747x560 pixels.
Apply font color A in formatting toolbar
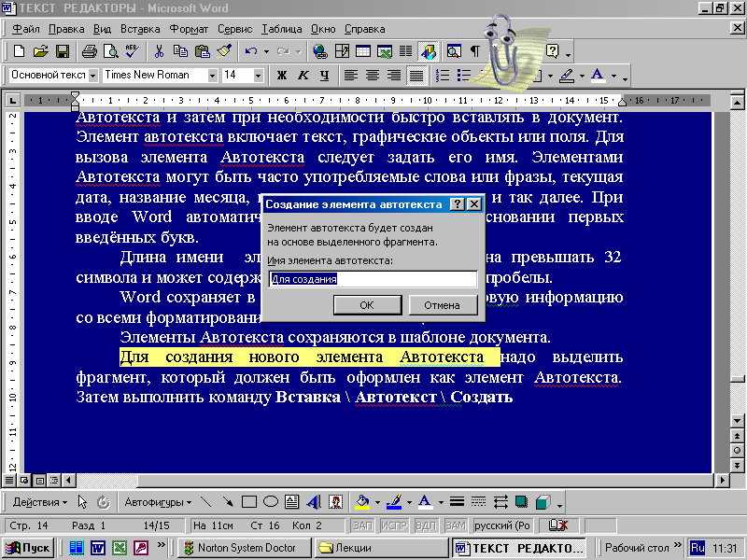point(599,76)
